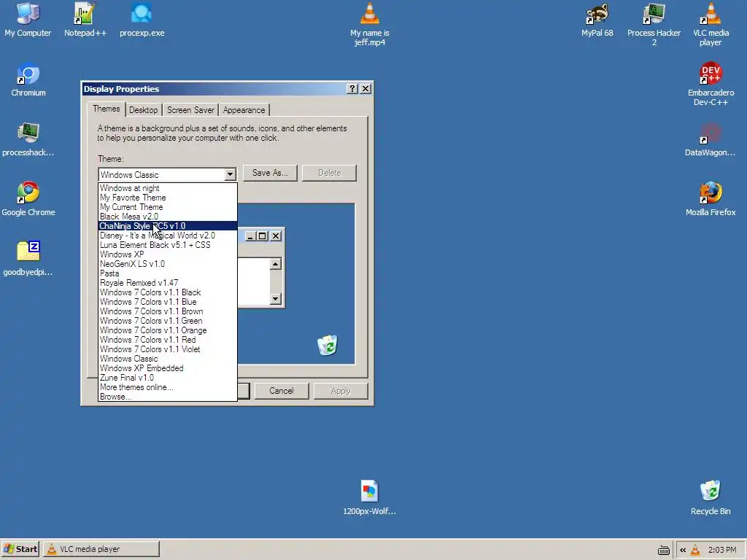Open the Start menu

click(x=20, y=549)
